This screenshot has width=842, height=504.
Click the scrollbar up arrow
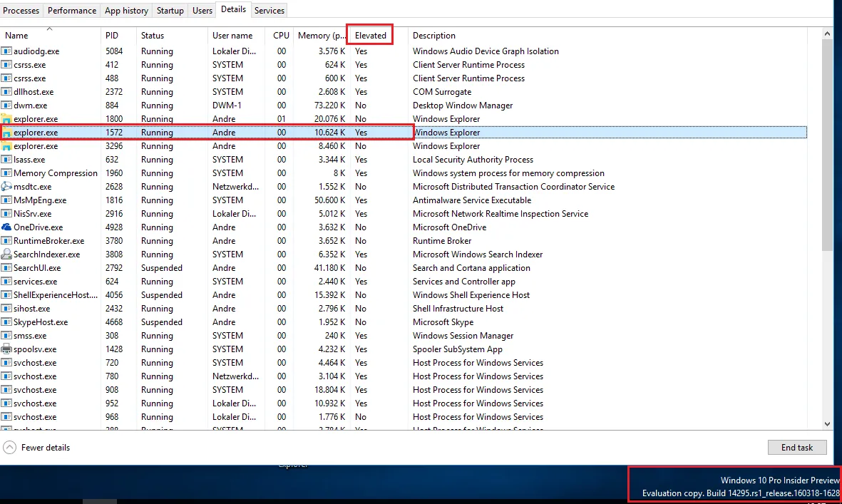coord(827,34)
